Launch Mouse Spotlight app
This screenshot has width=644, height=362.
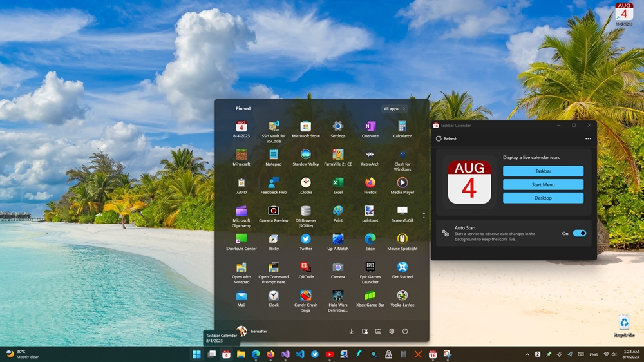coord(402,242)
